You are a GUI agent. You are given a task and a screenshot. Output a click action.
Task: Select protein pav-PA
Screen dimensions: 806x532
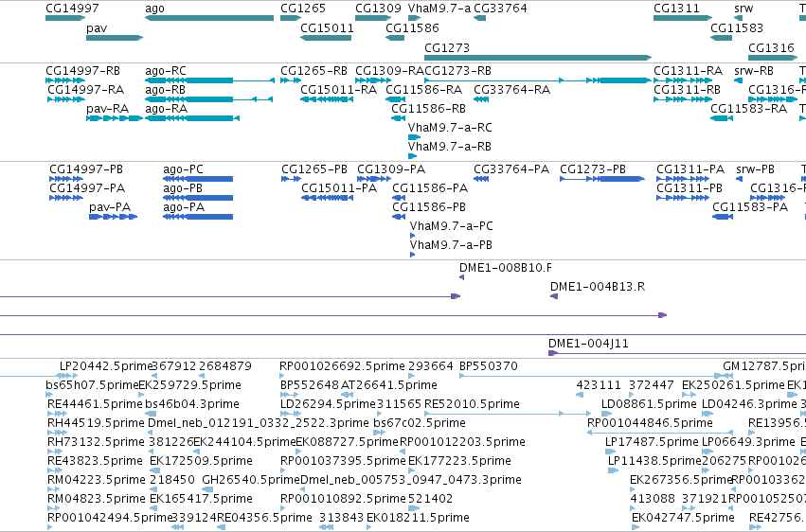tap(110, 207)
